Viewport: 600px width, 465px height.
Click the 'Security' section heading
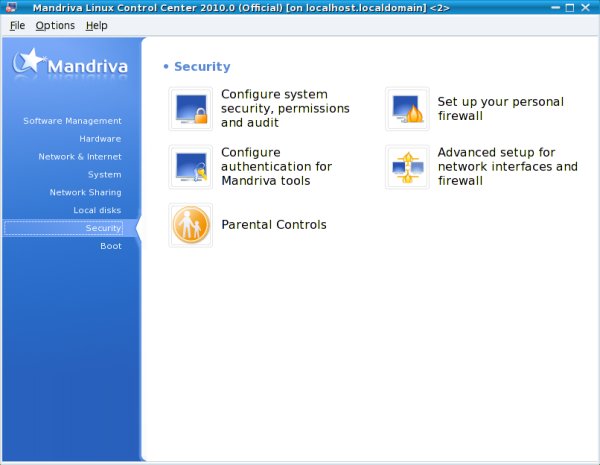202,67
